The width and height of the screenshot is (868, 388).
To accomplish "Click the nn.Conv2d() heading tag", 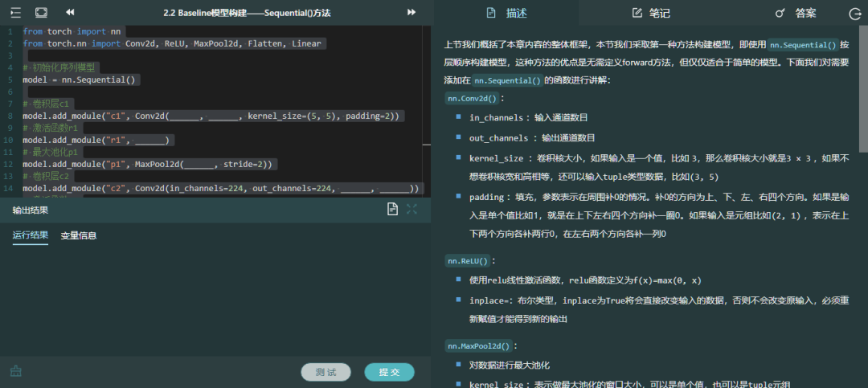I will [473, 98].
